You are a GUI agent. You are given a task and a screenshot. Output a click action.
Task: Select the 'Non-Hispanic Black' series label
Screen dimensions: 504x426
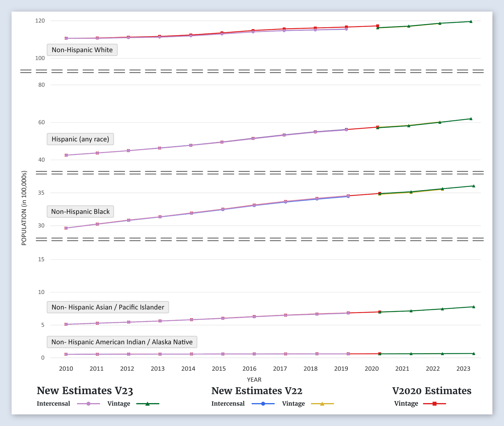click(x=80, y=212)
